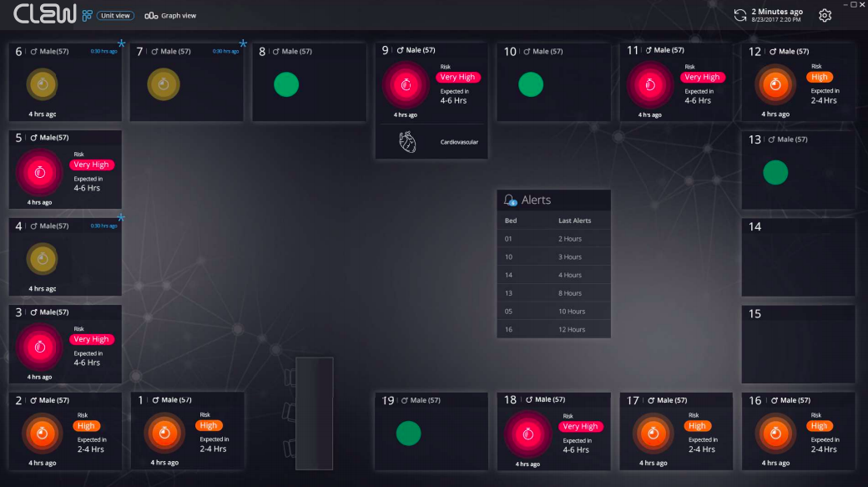Screen dimensions: 868x487
Task: Click bed 6 yellow timer indicator
Action: [42, 84]
